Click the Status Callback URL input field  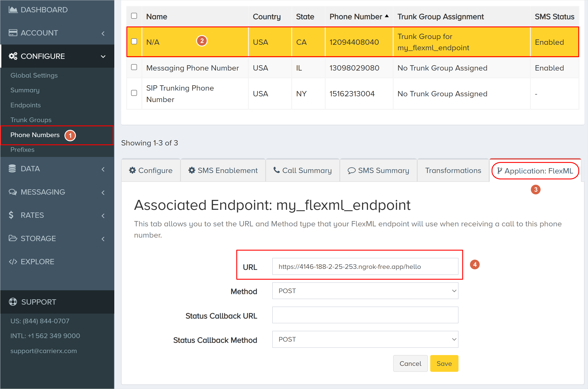(x=365, y=315)
